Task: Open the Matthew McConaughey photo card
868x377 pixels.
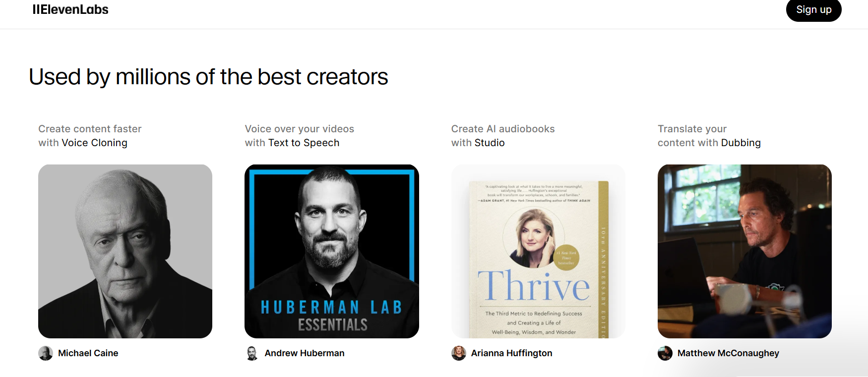Action: [x=744, y=251]
